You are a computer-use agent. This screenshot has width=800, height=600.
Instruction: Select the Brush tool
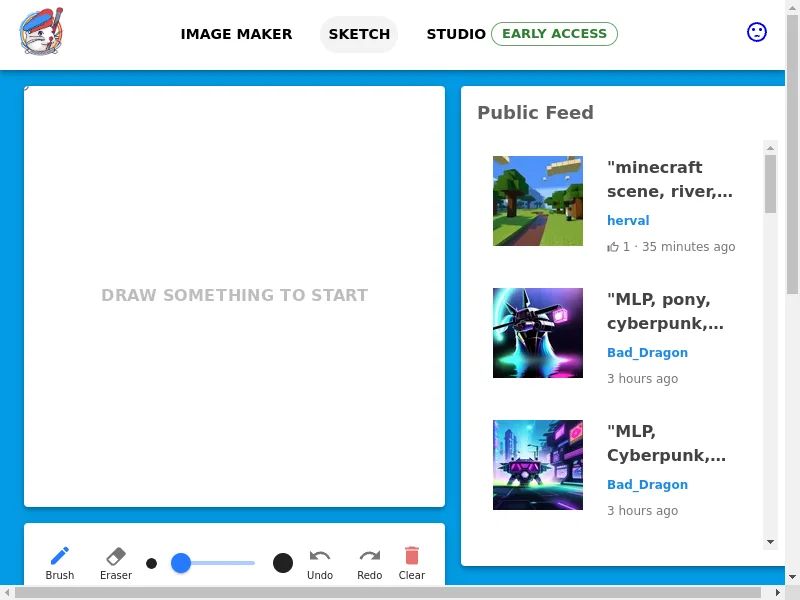(60, 562)
